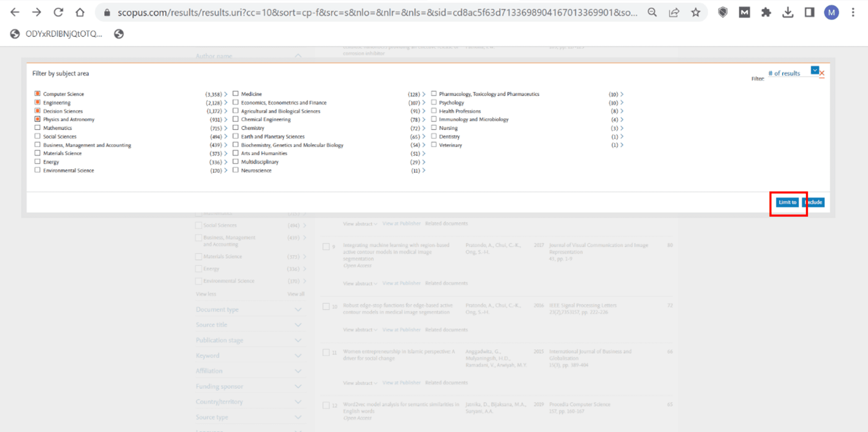
Task: Uncheck the Computer Science checkbox
Action: point(38,94)
